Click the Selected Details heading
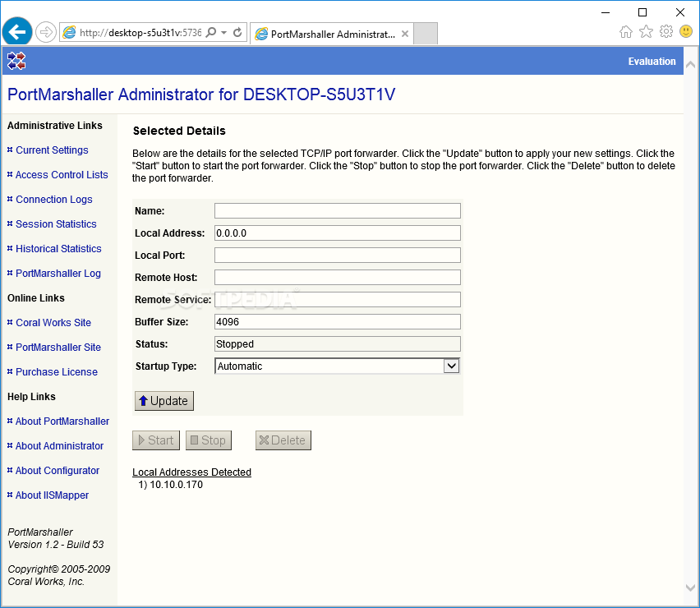The height and width of the screenshot is (608, 700). point(179,131)
